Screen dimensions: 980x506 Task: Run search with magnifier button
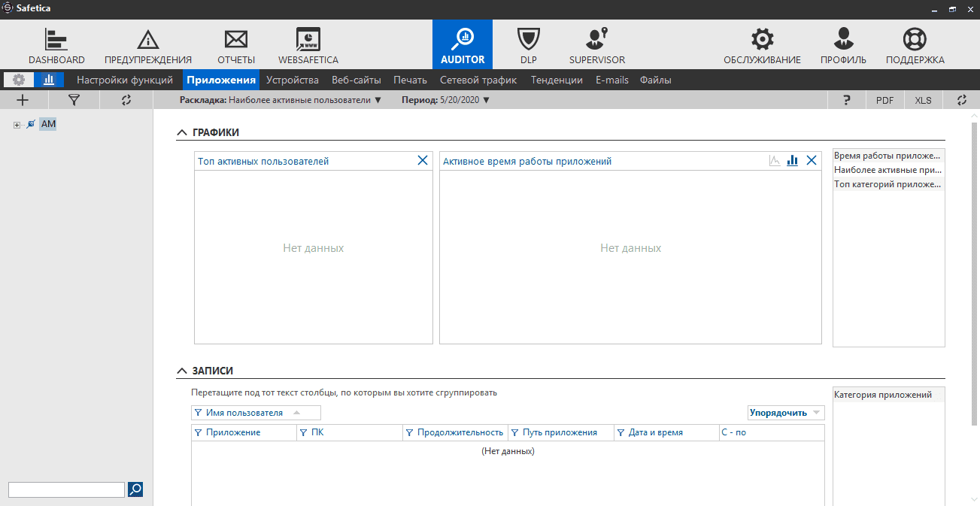(x=135, y=489)
